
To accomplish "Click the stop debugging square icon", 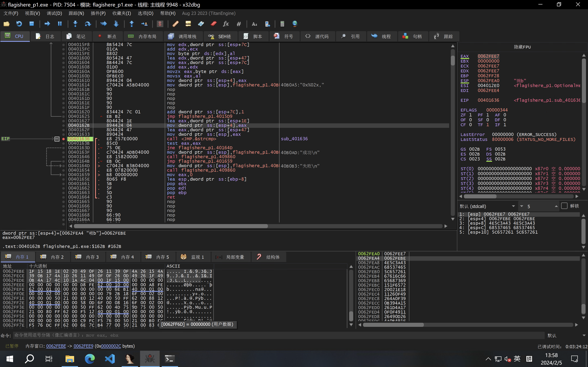I will pos(32,24).
